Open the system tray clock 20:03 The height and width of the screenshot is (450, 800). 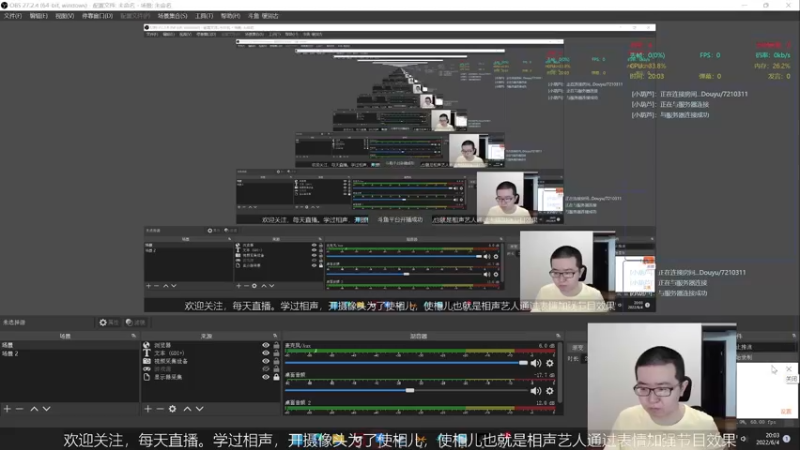tap(768, 438)
